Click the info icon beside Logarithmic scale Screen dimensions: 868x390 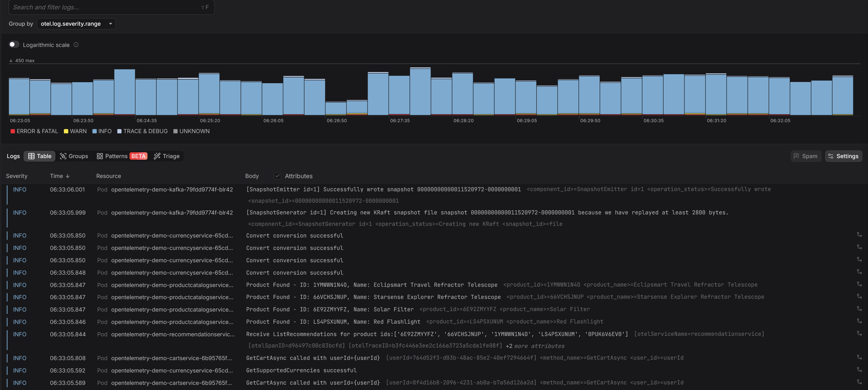76,45
